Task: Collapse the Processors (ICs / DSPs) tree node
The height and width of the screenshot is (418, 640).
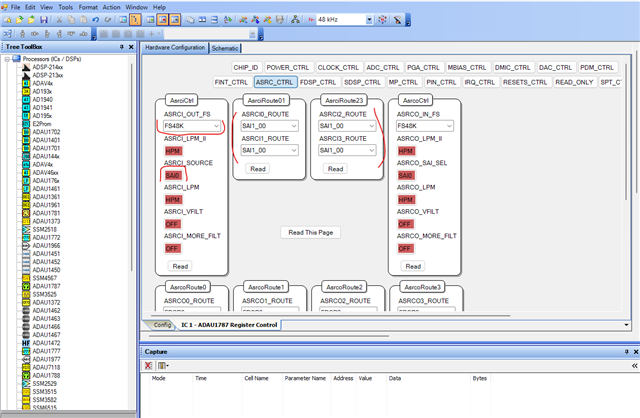Action: pyautogui.click(x=7, y=59)
